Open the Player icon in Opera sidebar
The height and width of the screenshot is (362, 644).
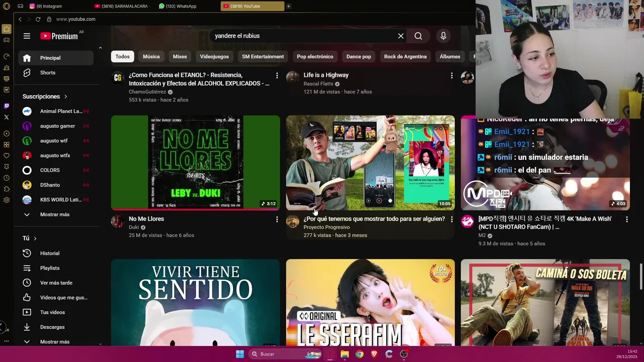pyautogui.click(x=7, y=134)
